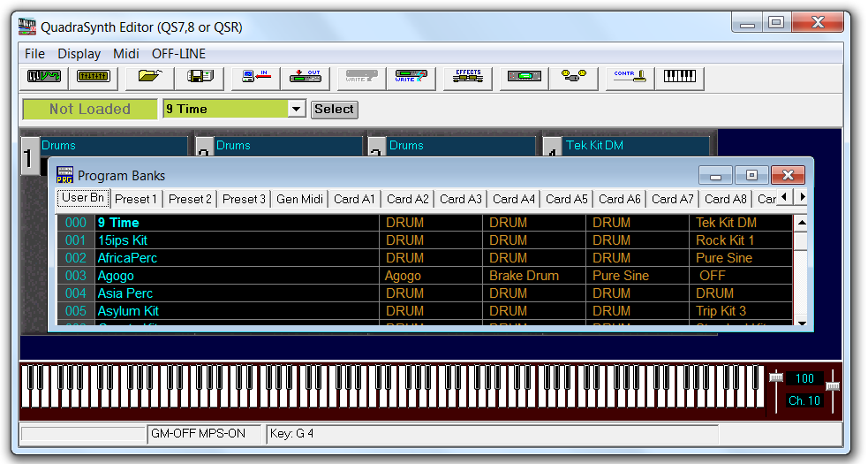Switch to the Preset 2 bank tab
The image size is (868, 464).
click(x=191, y=199)
